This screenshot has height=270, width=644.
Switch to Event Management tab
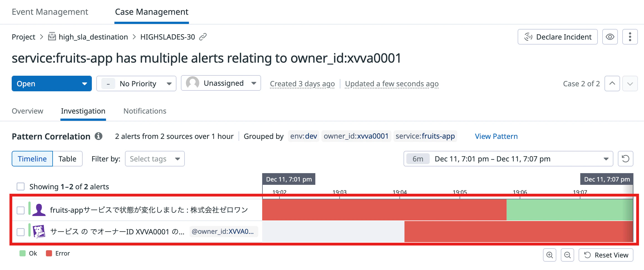pos(50,12)
